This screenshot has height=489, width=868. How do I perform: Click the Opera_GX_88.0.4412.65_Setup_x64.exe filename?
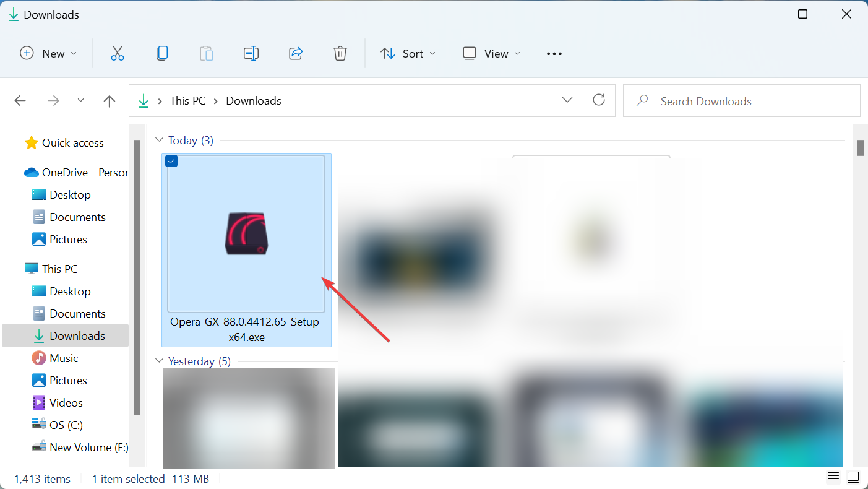click(247, 330)
